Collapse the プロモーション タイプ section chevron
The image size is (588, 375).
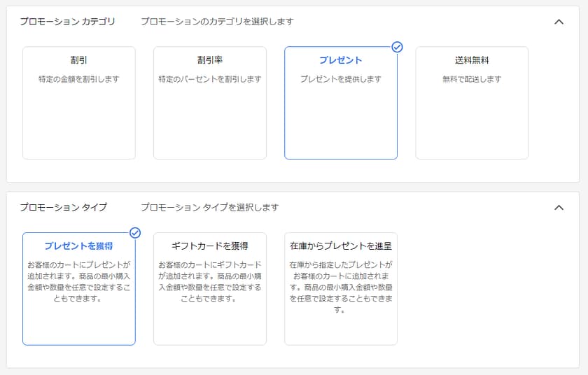[558, 208]
